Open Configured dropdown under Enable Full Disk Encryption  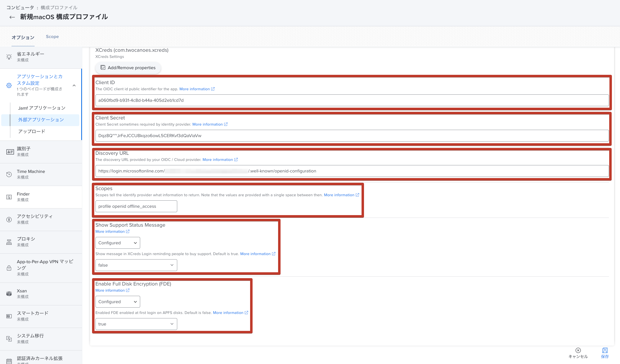coord(118,301)
